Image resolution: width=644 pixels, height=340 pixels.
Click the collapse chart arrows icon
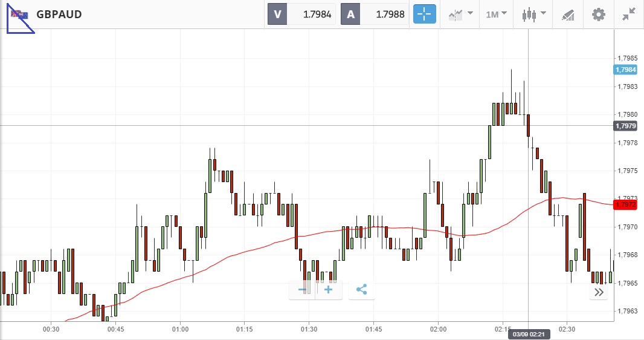coord(629,15)
